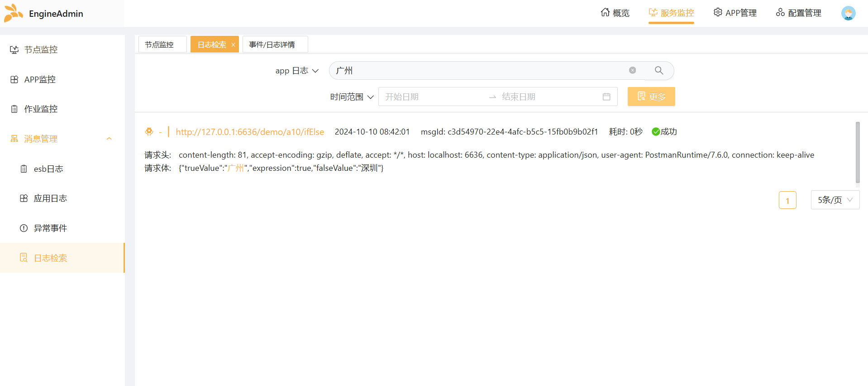Close the 日志检索 tab
The height and width of the screenshot is (386, 868).
click(x=233, y=45)
